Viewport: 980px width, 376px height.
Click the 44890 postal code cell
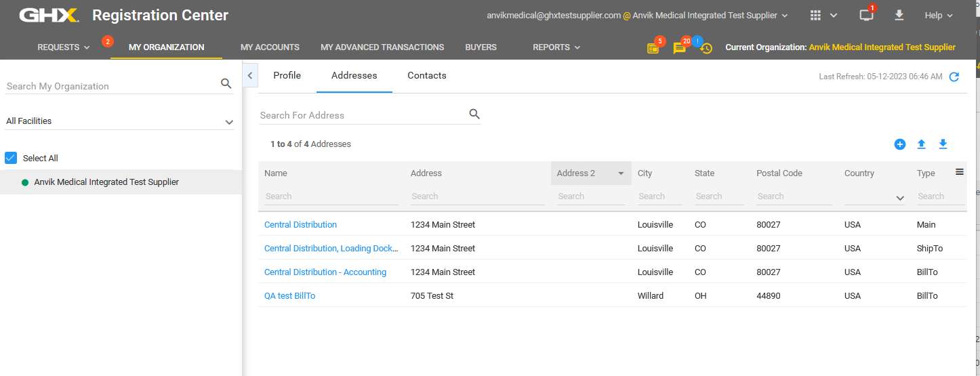point(769,296)
